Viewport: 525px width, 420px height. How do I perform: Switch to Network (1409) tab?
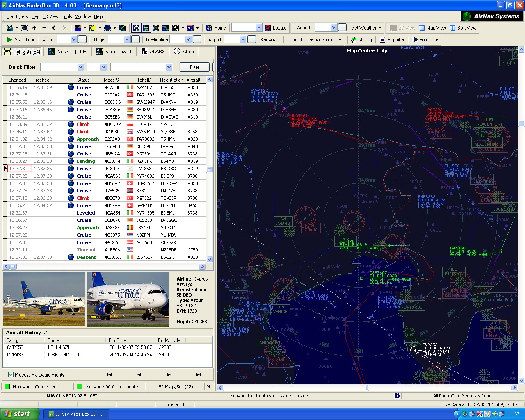pos(68,52)
